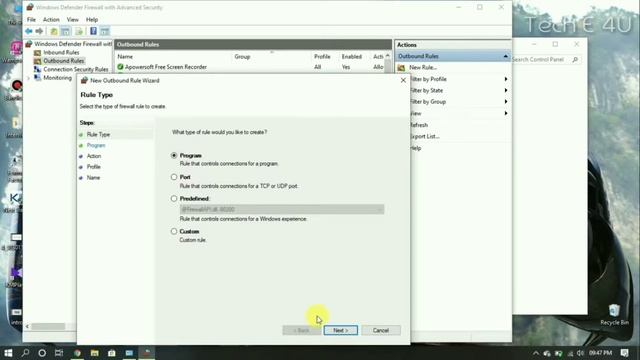
Task: Click the New Rule icon in Actions pane
Action: pos(401,67)
